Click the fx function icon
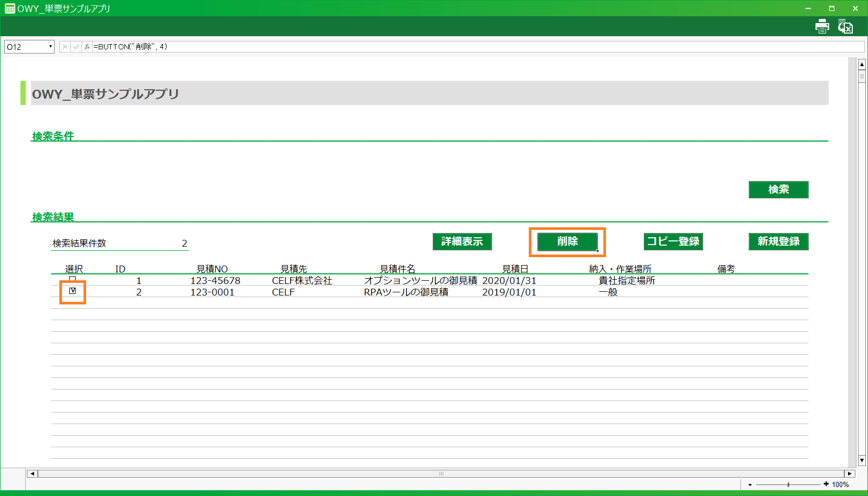 (87, 47)
